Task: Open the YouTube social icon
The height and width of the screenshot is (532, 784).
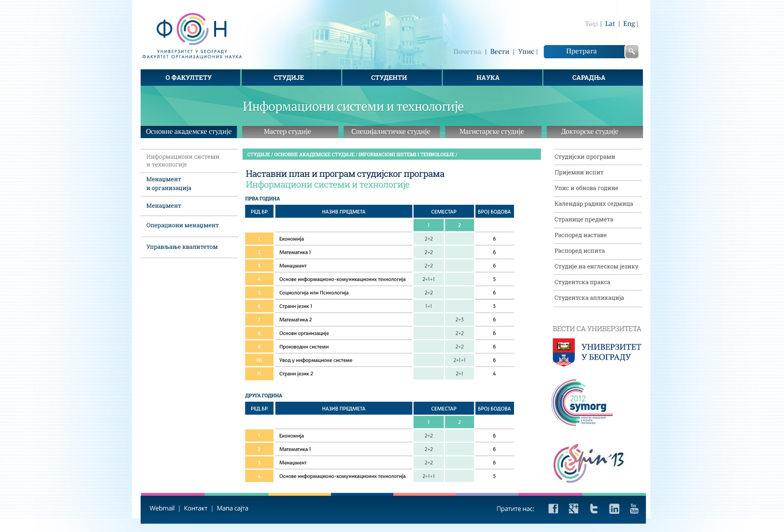Action: 634,508
